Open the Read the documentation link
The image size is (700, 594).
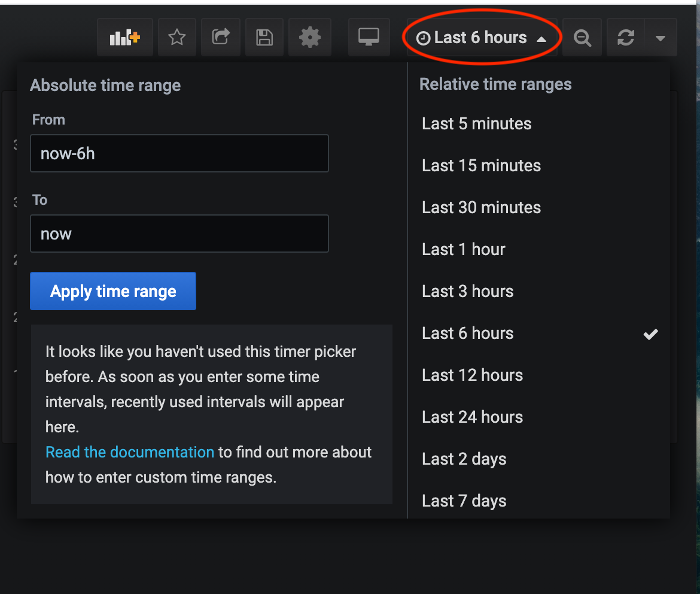click(130, 452)
